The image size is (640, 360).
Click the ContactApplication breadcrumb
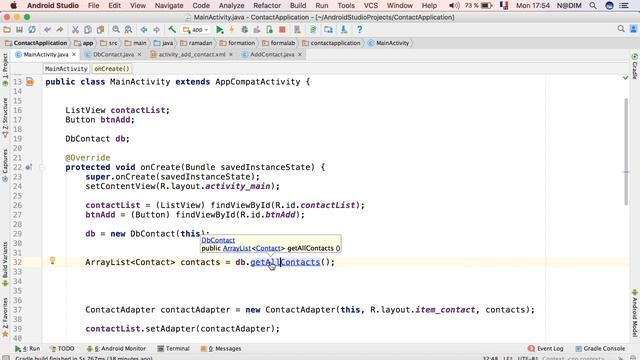pyautogui.click(x=36, y=43)
